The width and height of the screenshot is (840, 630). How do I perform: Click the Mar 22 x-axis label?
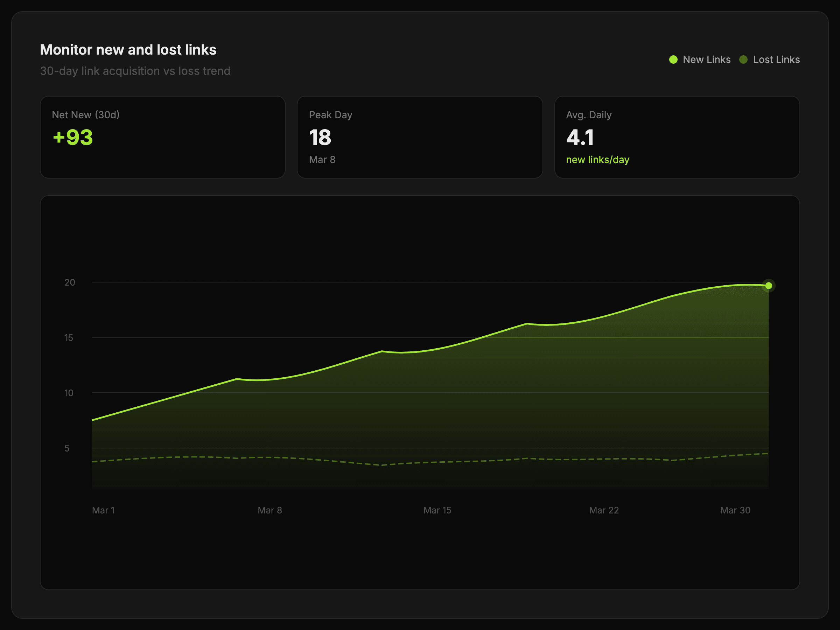604,510
